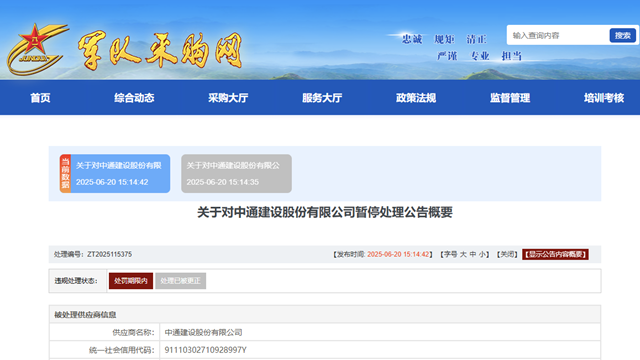Click the 处理已被更正 status badge
The height and width of the screenshot is (360, 640).
(x=180, y=281)
